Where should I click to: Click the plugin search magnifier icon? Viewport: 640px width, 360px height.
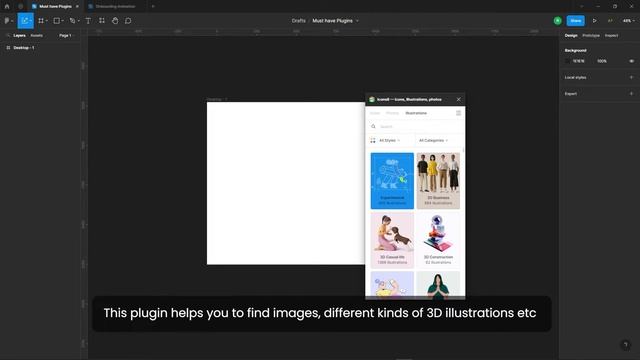point(373,127)
